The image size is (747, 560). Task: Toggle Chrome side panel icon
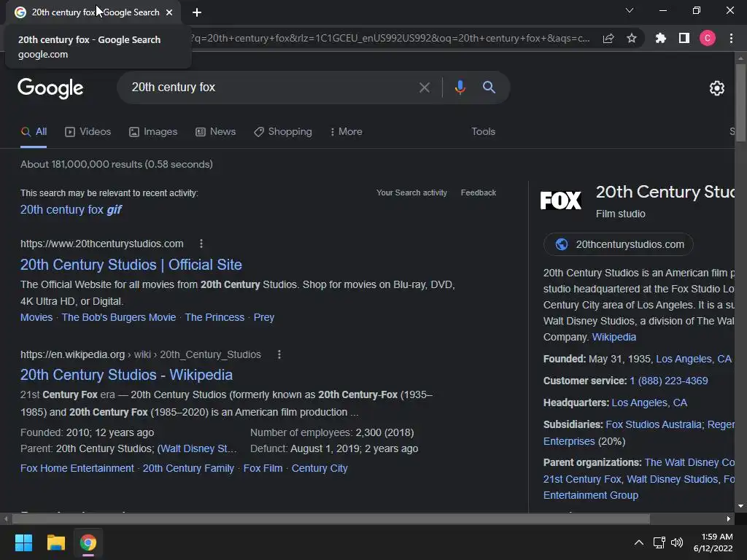coord(684,38)
